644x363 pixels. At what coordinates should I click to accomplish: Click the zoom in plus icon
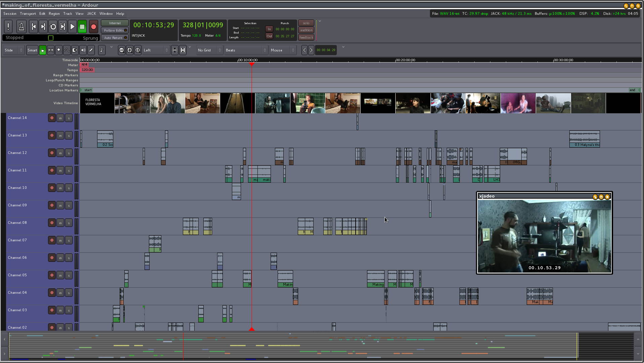click(x=130, y=50)
